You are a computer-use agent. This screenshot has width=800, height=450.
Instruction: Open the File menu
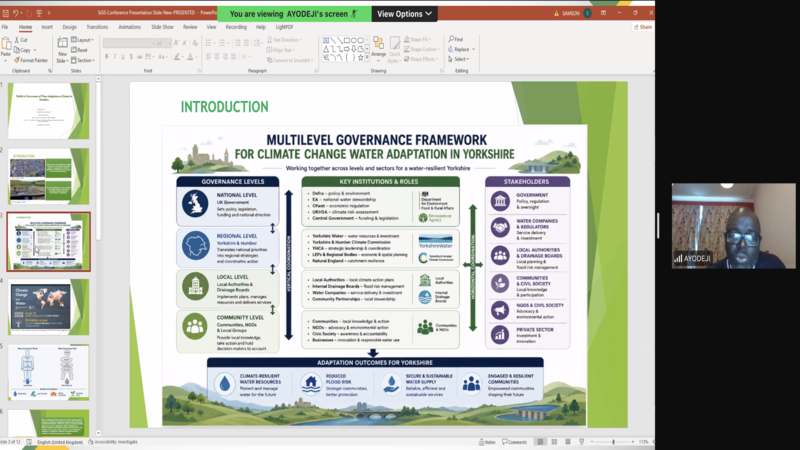pyautogui.click(x=5, y=27)
